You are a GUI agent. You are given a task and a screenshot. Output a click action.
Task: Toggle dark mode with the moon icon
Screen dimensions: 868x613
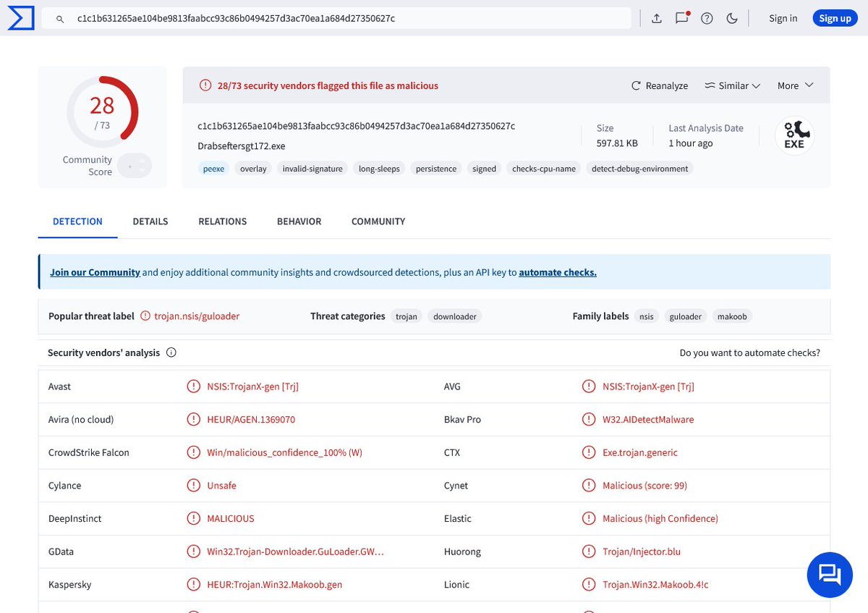732,18
